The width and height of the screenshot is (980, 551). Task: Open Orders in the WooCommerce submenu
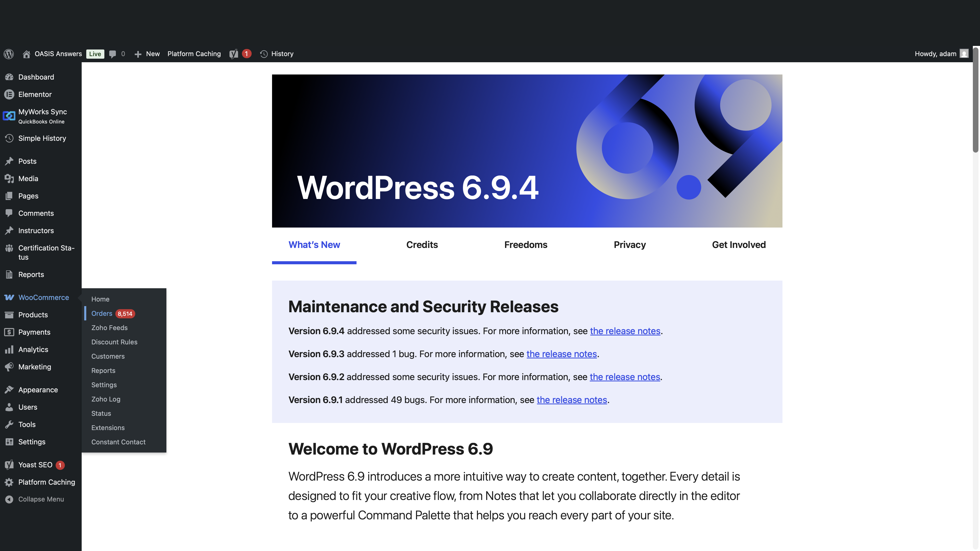(x=102, y=314)
